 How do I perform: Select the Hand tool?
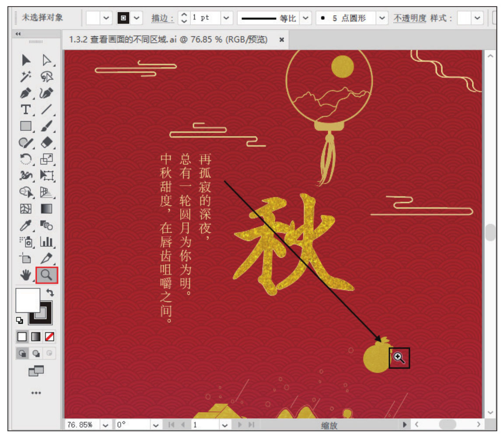27,275
